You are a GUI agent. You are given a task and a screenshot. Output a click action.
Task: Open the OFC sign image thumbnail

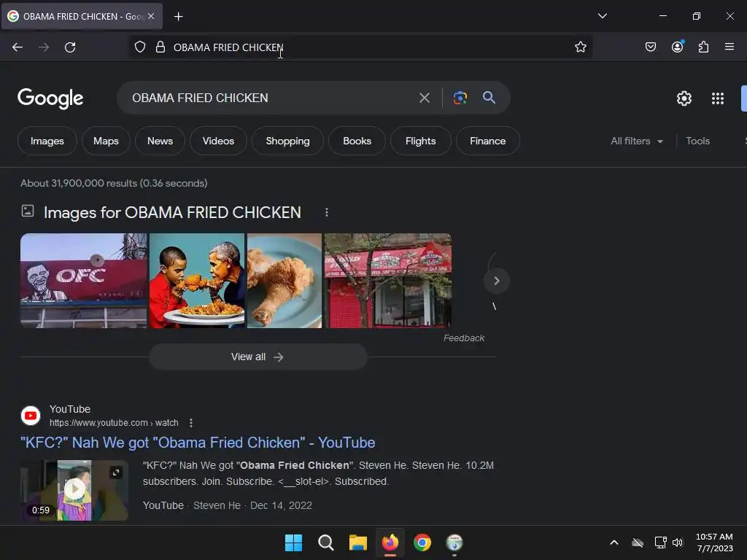click(84, 281)
